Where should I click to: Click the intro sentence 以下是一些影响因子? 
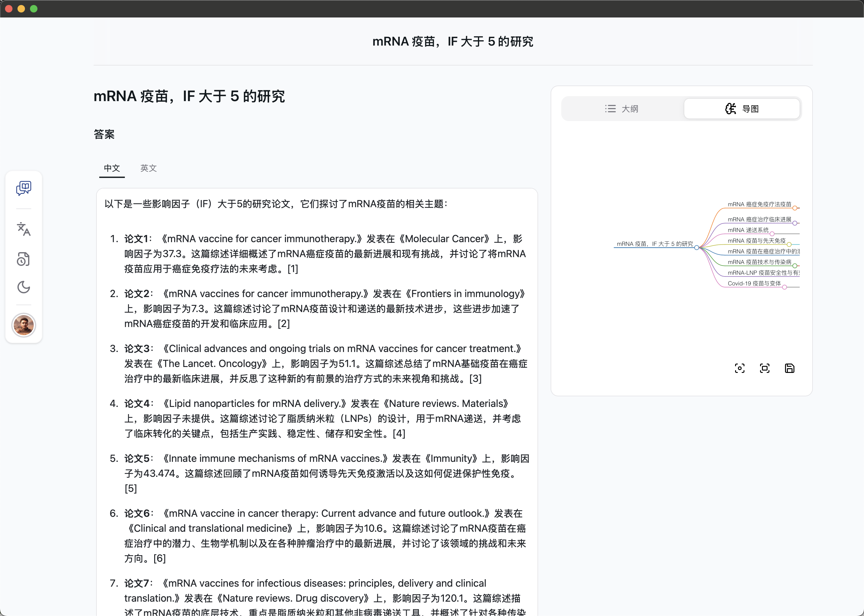(x=276, y=204)
